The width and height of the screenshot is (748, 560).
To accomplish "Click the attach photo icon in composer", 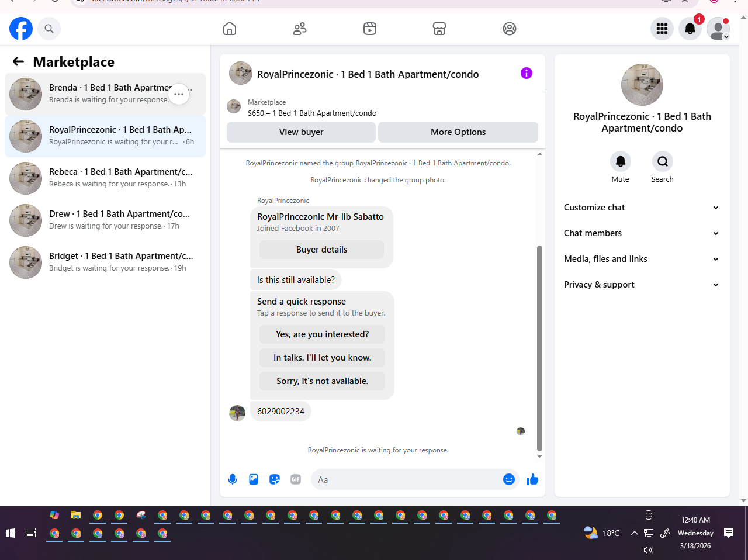I will [254, 480].
